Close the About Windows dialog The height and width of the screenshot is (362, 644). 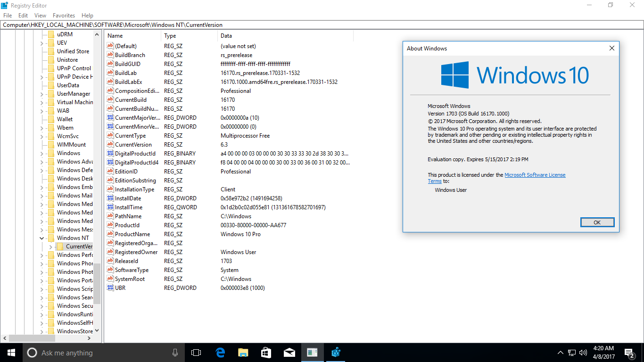(612, 48)
